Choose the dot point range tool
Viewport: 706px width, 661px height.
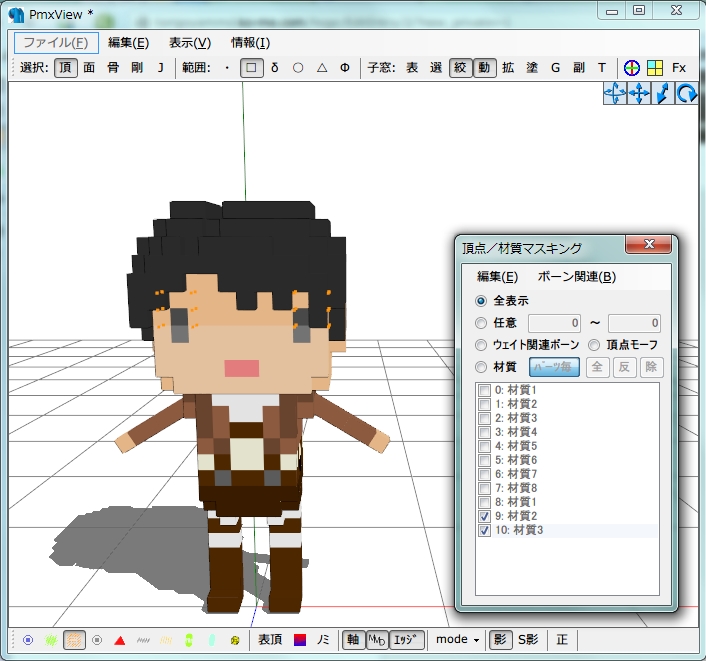click(227, 68)
